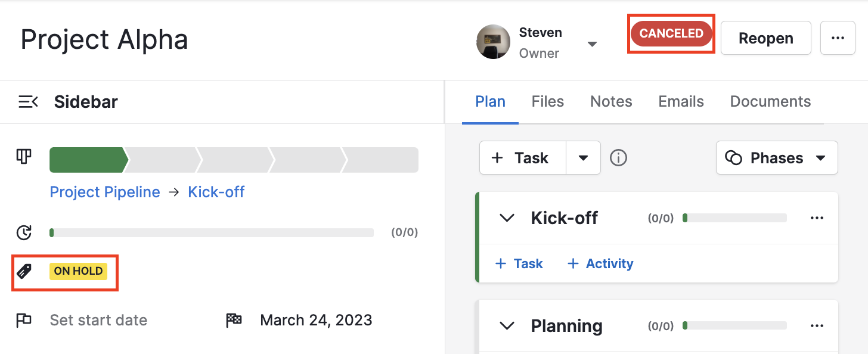The height and width of the screenshot is (354, 868).
Task: Open the ellipsis menu on Planning phase
Action: [x=817, y=325]
